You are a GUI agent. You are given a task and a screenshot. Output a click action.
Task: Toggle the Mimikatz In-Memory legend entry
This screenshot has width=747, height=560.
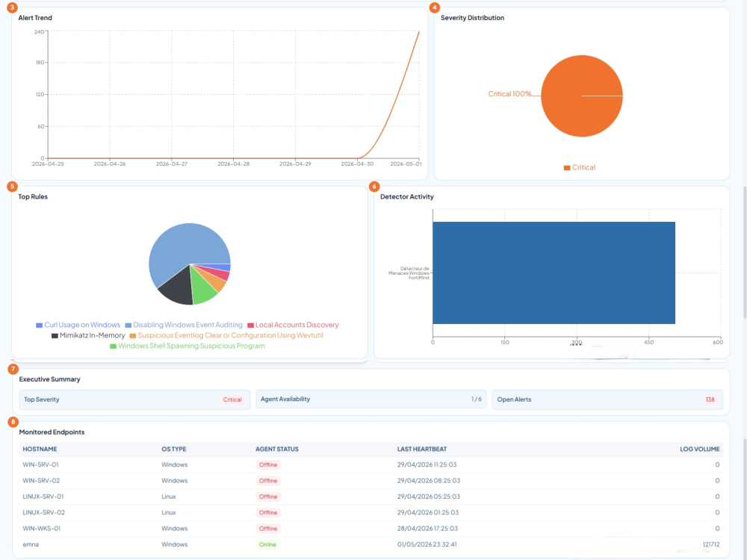point(88,335)
